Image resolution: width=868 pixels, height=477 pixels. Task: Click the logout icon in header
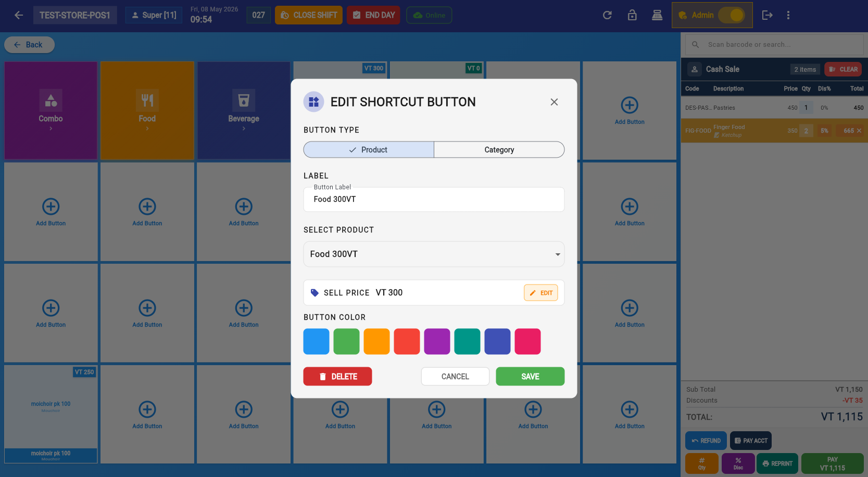tap(767, 15)
